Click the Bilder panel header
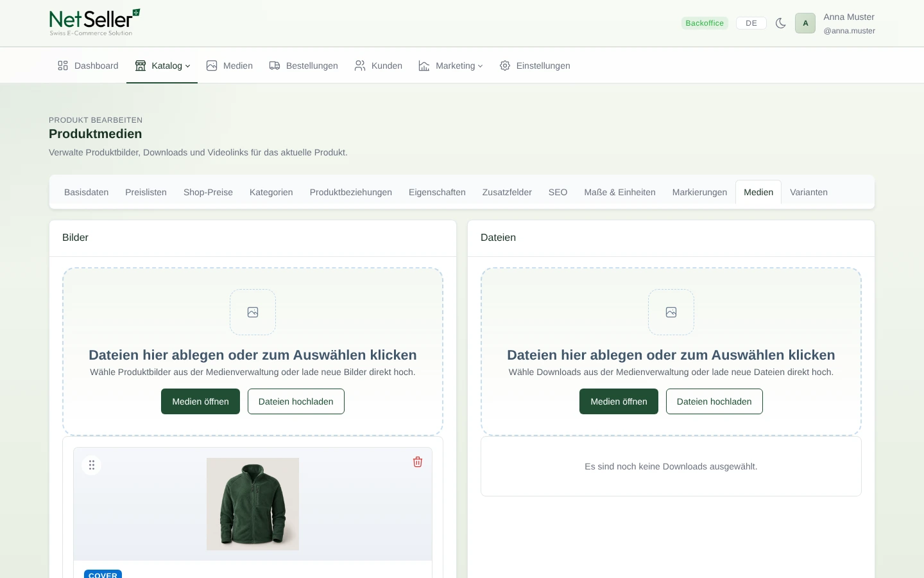 point(253,238)
